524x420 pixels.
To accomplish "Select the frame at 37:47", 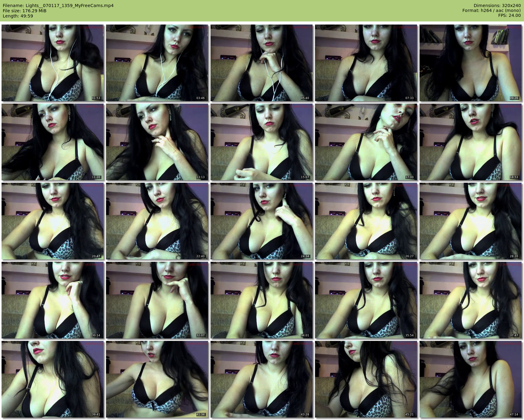I will coord(470,300).
